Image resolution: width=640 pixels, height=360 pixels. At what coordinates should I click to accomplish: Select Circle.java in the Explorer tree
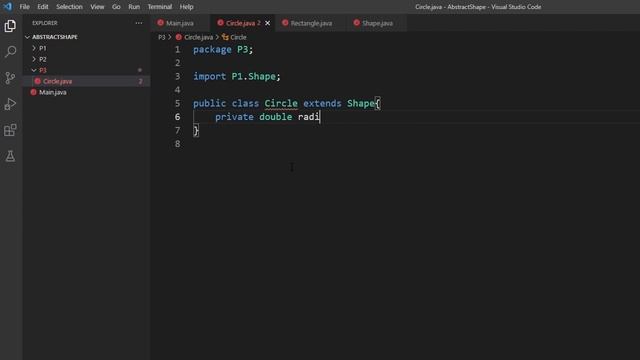86,81
